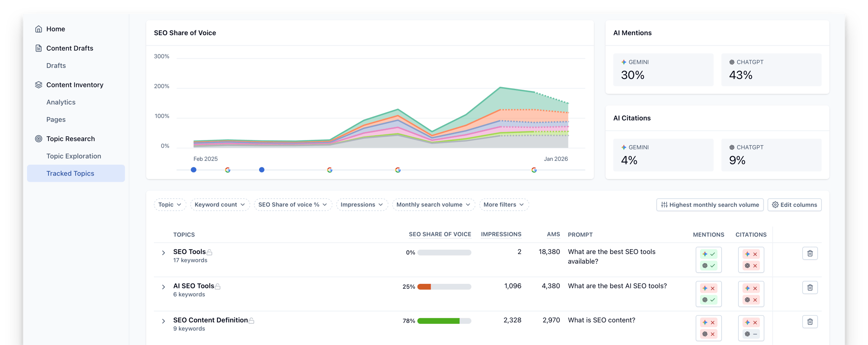
Task: Click the first blue dot timeline marker
Action: (x=194, y=170)
